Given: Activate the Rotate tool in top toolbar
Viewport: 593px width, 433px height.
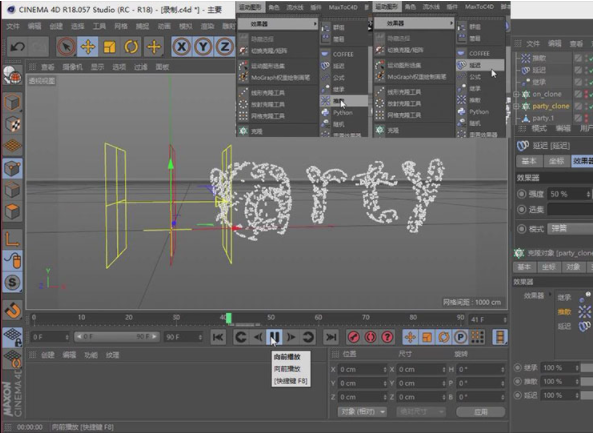Looking at the screenshot, I should 131,47.
